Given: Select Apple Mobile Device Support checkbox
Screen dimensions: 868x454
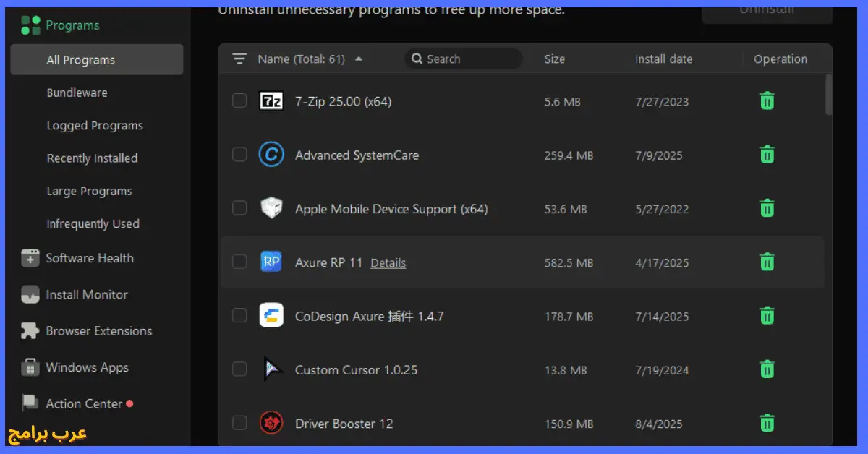Looking at the screenshot, I should tap(239, 209).
